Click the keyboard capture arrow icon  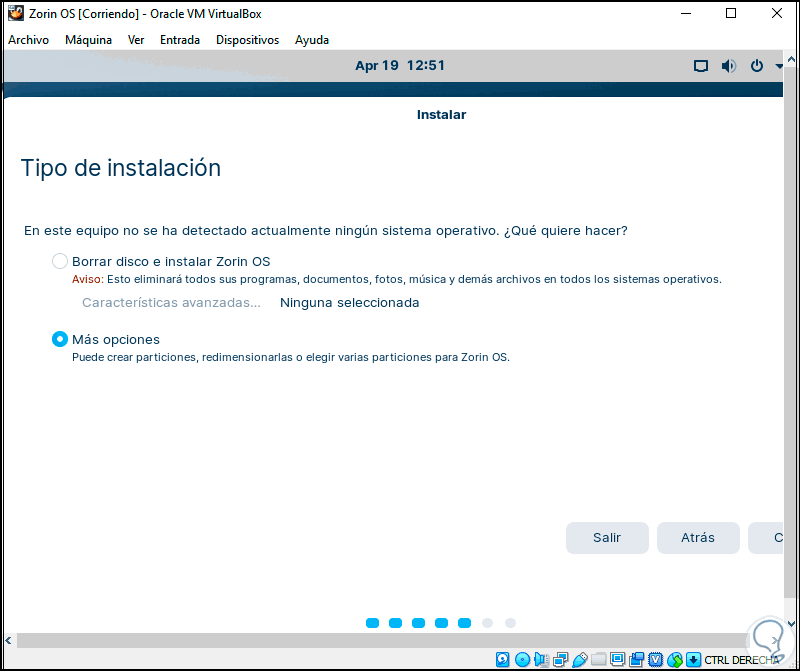[693, 660]
